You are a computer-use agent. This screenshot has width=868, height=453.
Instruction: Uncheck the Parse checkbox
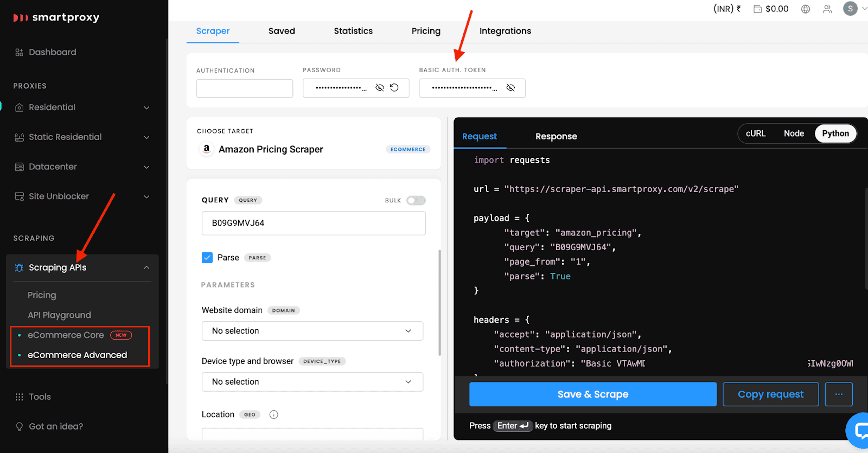[x=207, y=258]
